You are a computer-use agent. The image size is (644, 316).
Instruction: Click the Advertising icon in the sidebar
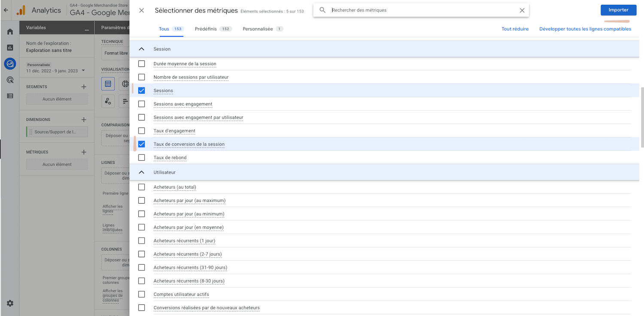click(x=10, y=80)
